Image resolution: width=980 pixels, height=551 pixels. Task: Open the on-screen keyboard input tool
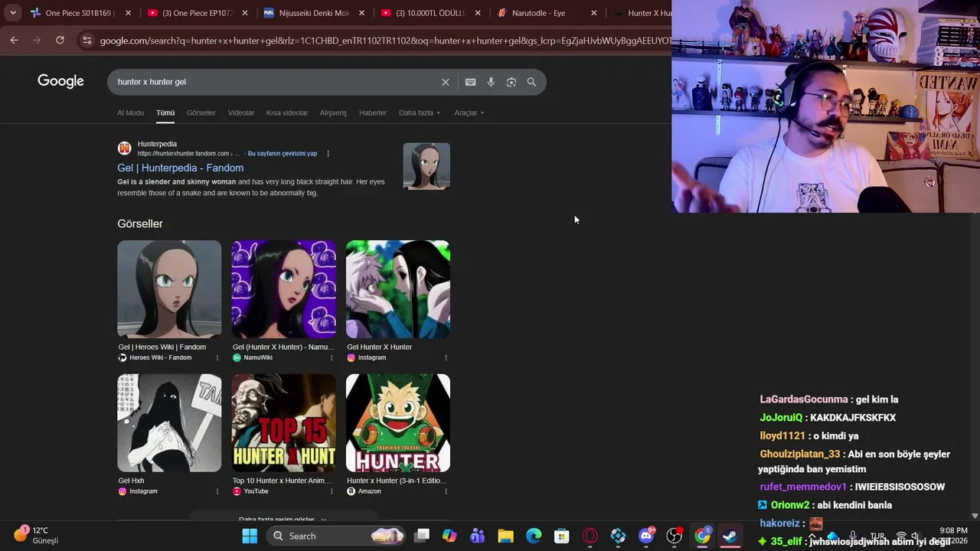[470, 82]
